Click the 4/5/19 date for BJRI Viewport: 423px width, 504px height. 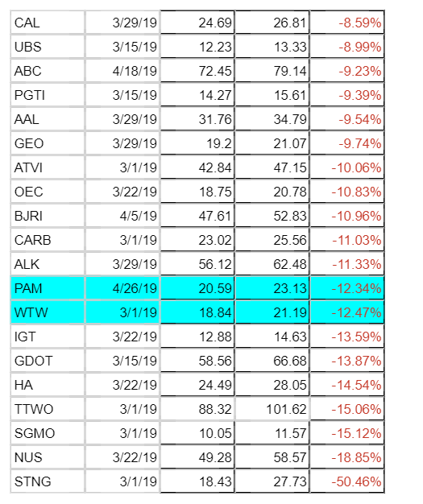122,216
